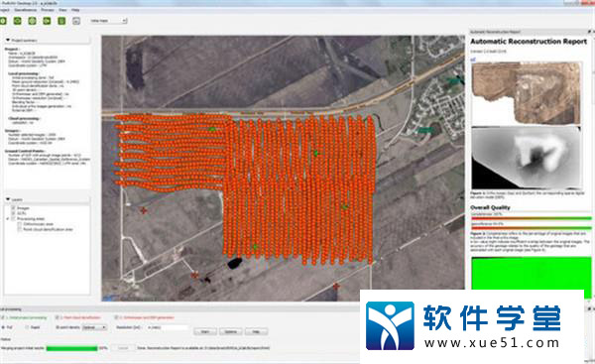Click the fifth green toolbar icon
The image size is (595, 364).
pos(61,21)
